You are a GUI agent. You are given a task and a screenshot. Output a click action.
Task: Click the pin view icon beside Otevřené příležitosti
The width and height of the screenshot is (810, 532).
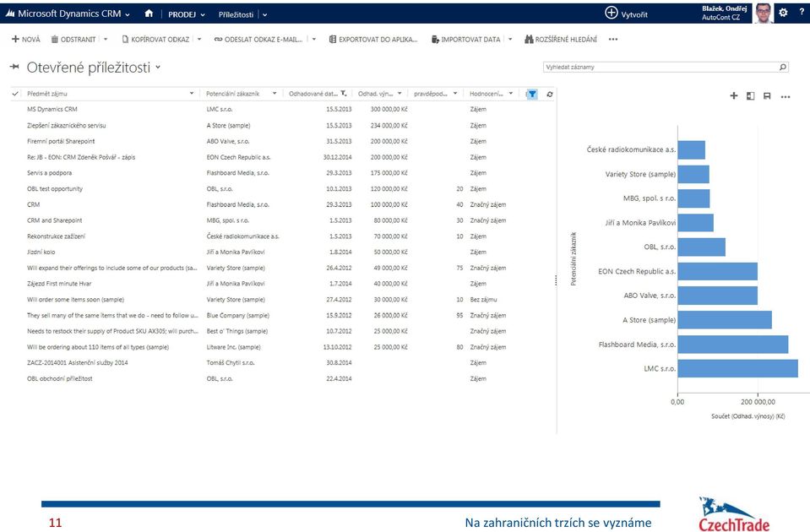pyautogui.click(x=14, y=67)
